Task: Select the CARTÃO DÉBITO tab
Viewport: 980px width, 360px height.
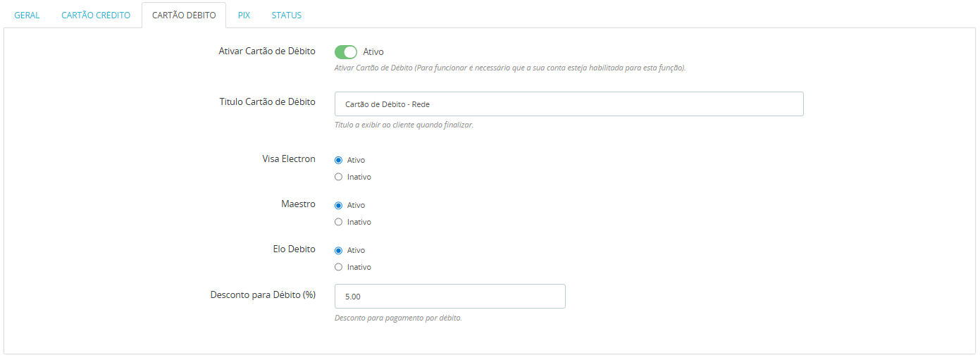Action: (x=184, y=15)
